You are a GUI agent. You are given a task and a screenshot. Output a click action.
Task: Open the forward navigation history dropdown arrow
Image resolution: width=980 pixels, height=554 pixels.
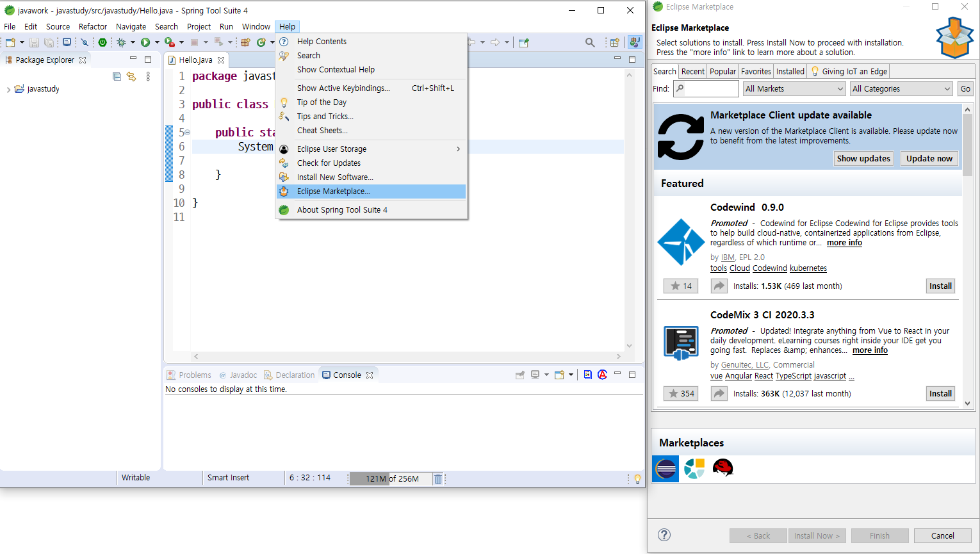pyautogui.click(x=507, y=42)
